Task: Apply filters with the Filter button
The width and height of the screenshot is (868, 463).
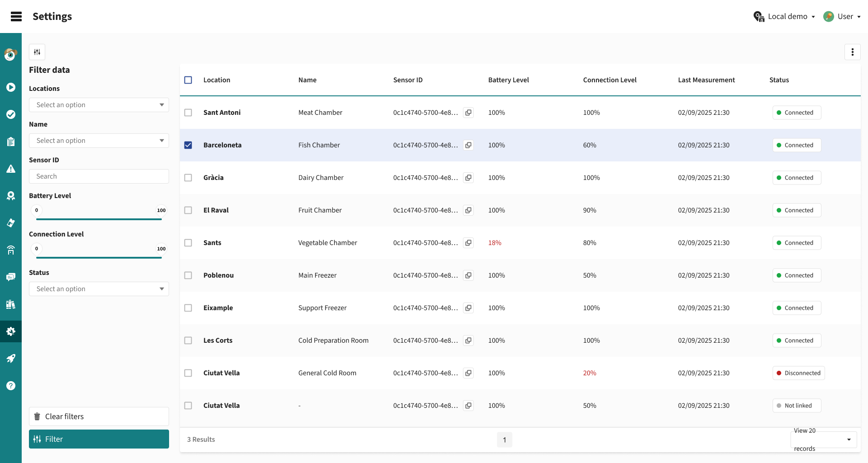Action: [x=99, y=439]
